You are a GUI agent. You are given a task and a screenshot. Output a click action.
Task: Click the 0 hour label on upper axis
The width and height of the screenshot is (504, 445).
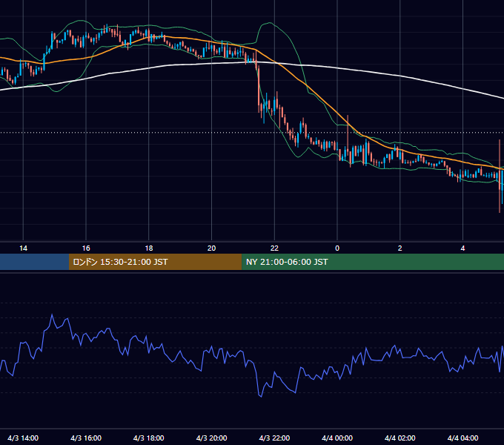tap(337, 248)
